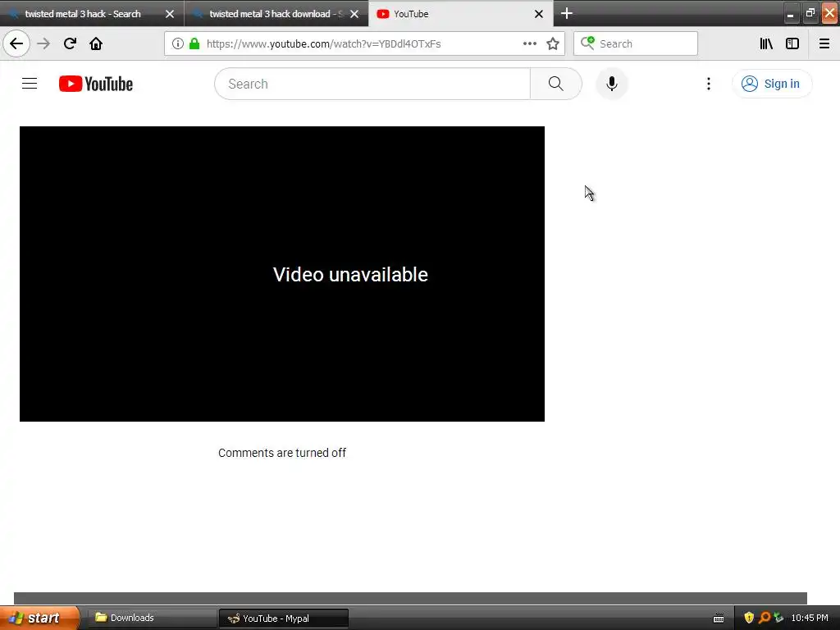
Task: Open the Windows start menu
Action: tap(39, 618)
